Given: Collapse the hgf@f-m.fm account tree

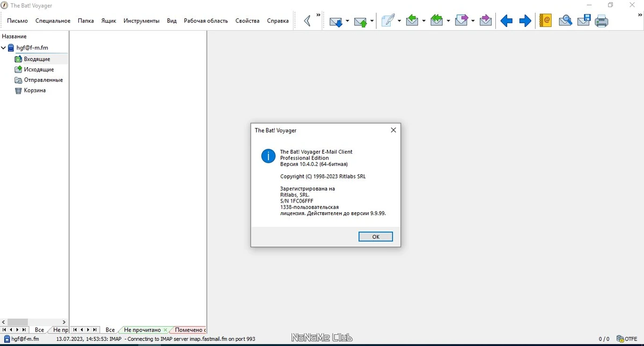Looking at the screenshot, I should coord(4,48).
